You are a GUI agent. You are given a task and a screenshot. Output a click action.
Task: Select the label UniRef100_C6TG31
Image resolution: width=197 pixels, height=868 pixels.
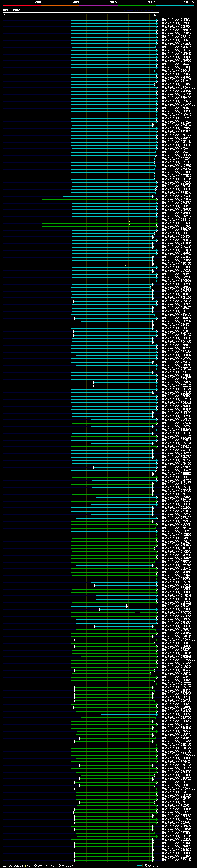[x=177, y=223]
